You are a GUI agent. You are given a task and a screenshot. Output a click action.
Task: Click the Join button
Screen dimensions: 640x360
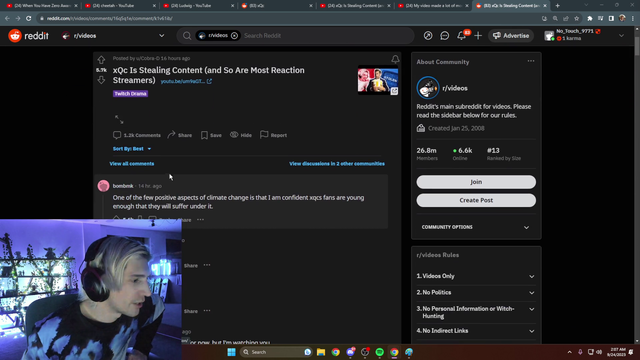click(476, 182)
